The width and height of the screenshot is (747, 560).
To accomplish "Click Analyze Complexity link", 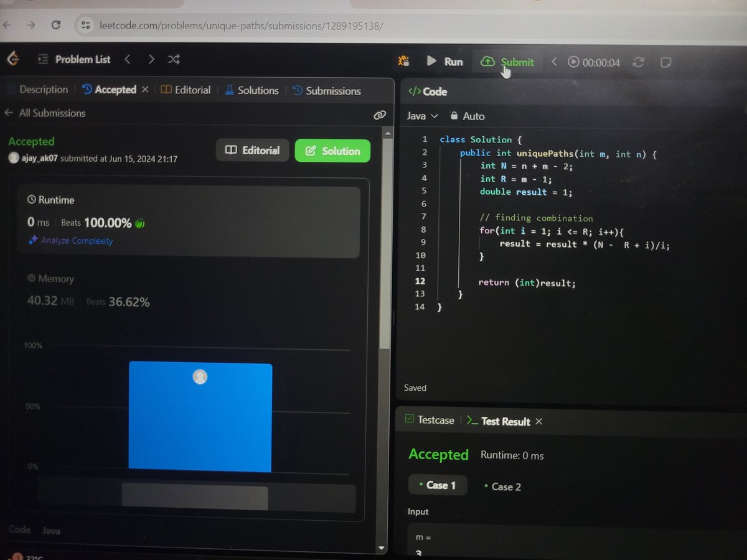I will (71, 241).
